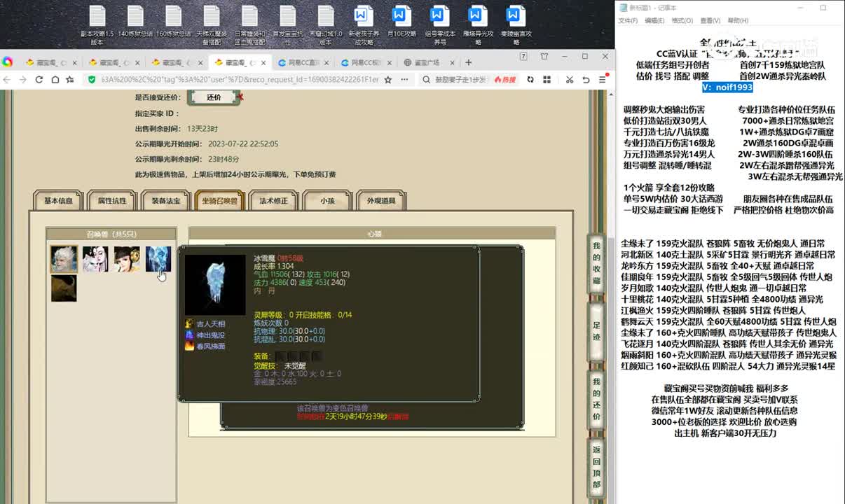The height and width of the screenshot is (504, 845).
Task: Open desktop document 秦陵幽宫攻略
Action: tap(516, 25)
